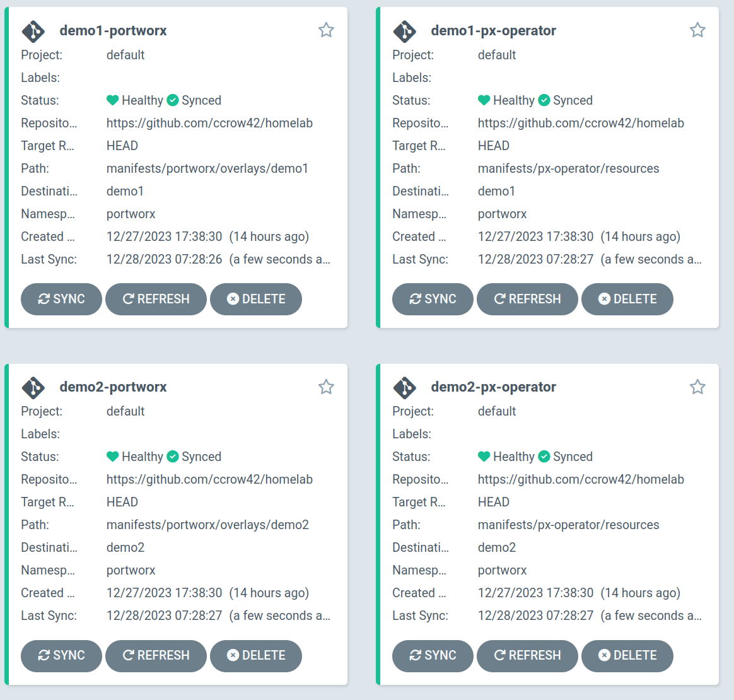Viewport: 734px width, 700px height.
Task: Favorite the demo1-portworx application star
Action: [x=326, y=30]
